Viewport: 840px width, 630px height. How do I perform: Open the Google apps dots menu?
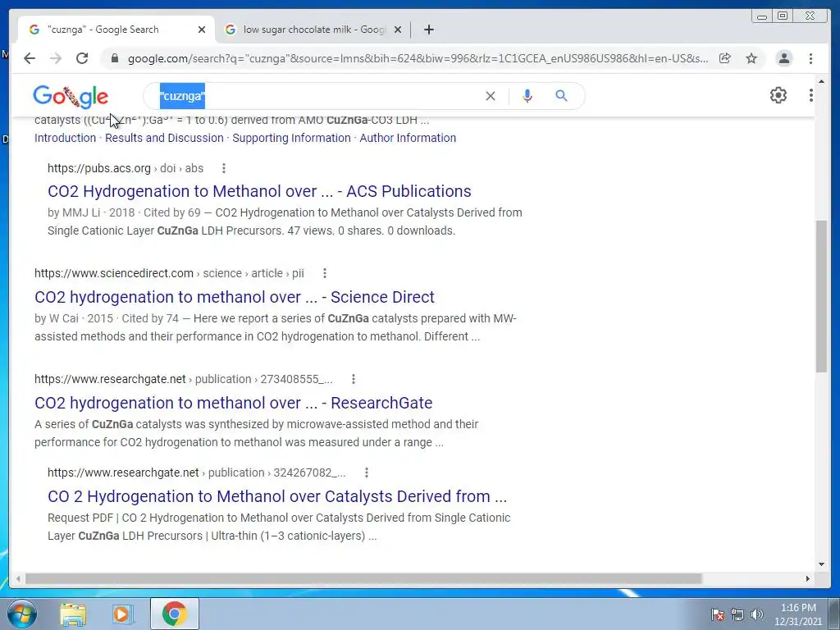pos(811,95)
